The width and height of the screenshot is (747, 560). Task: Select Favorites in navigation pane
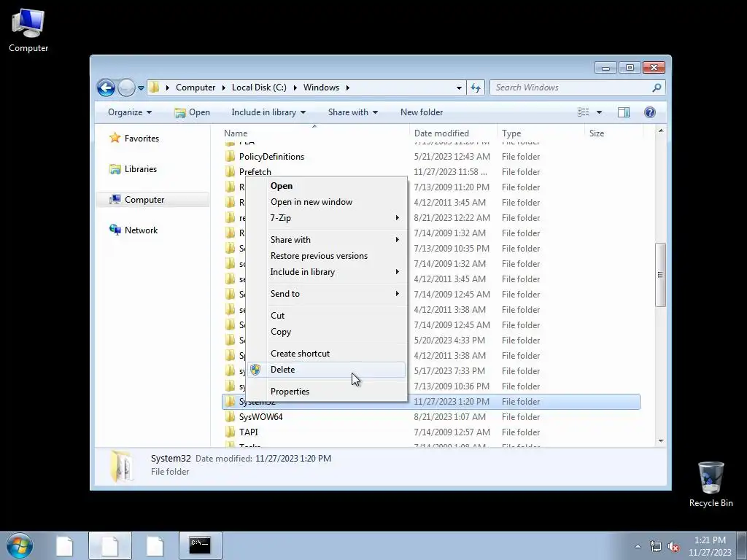[134, 138]
